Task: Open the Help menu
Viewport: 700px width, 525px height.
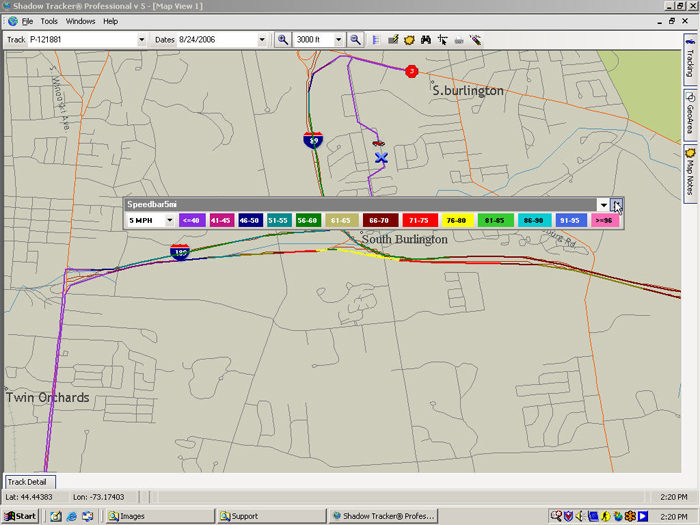Action: pos(110,21)
